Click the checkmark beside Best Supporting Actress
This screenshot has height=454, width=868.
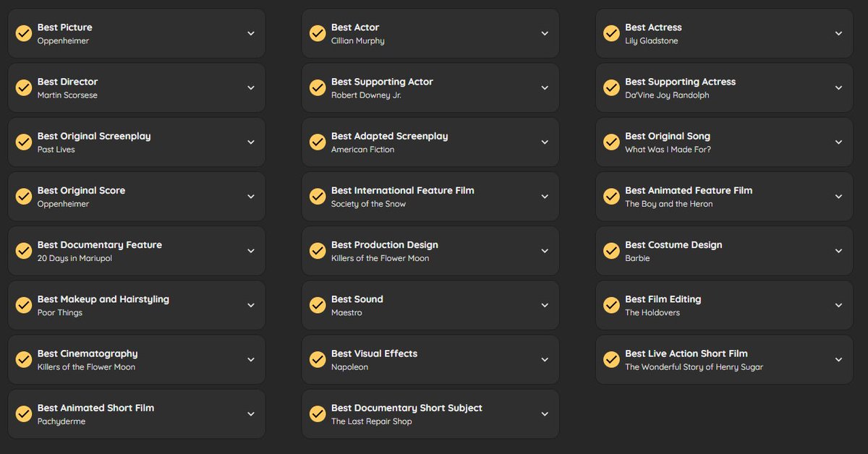(612, 87)
